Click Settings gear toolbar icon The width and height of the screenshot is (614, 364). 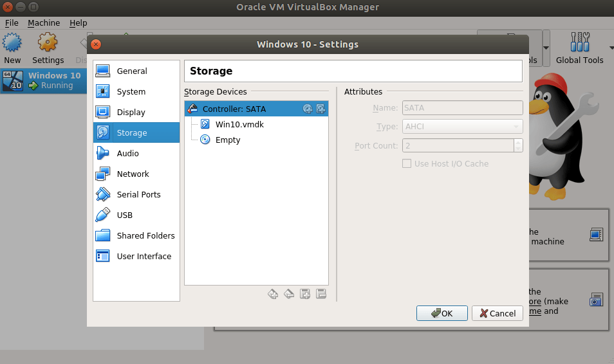point(48,48)
